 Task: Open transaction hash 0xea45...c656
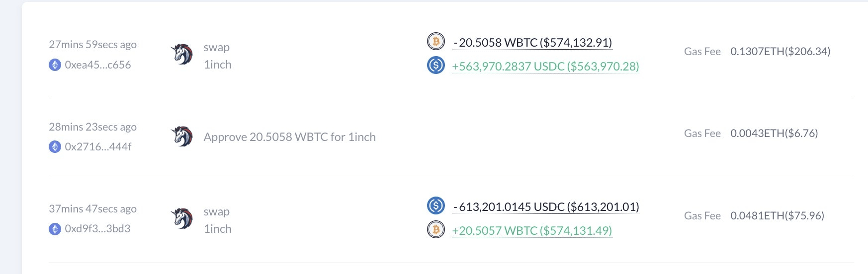pyautogui.click(x=98, y=65)
